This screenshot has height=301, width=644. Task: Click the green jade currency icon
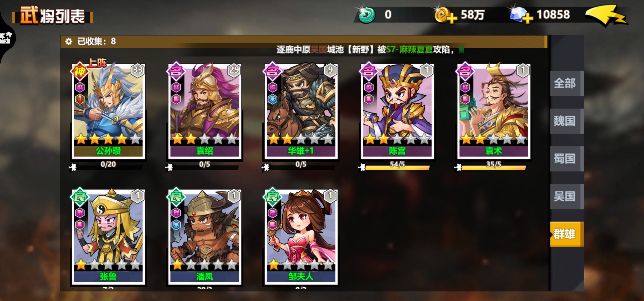367,15
